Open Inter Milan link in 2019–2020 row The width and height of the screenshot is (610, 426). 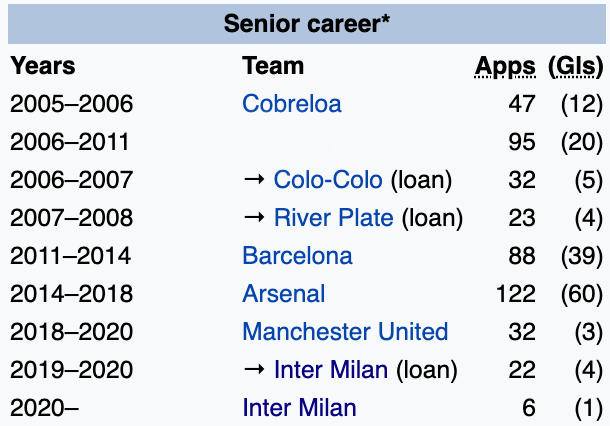(x=330, y=370)
